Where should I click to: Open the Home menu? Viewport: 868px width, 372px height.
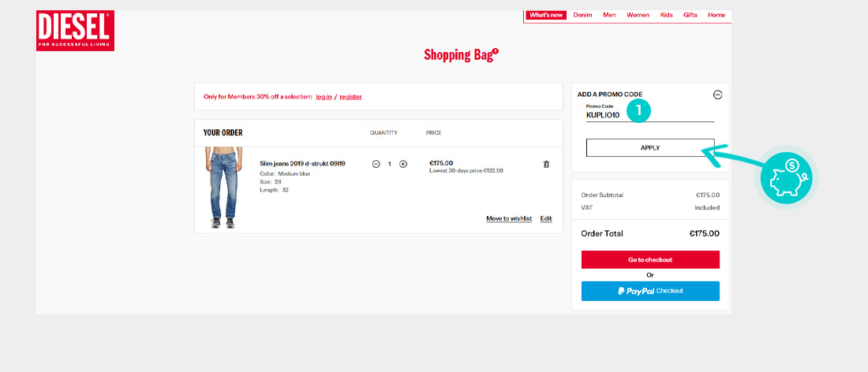coord(716,15)
